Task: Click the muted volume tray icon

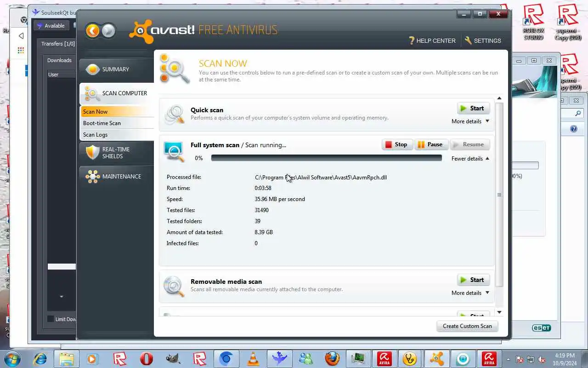Action: 542,359
